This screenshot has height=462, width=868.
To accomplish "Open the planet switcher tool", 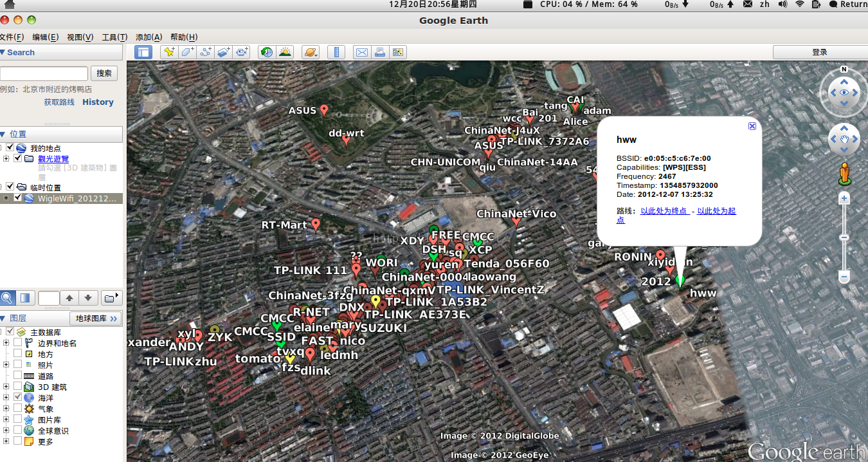I will 311,52.
